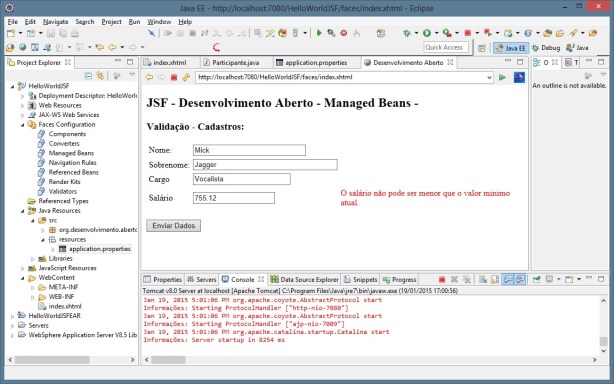Click the Quick Access search box
This screenshot has height=384, width=614.
[446, 47]
